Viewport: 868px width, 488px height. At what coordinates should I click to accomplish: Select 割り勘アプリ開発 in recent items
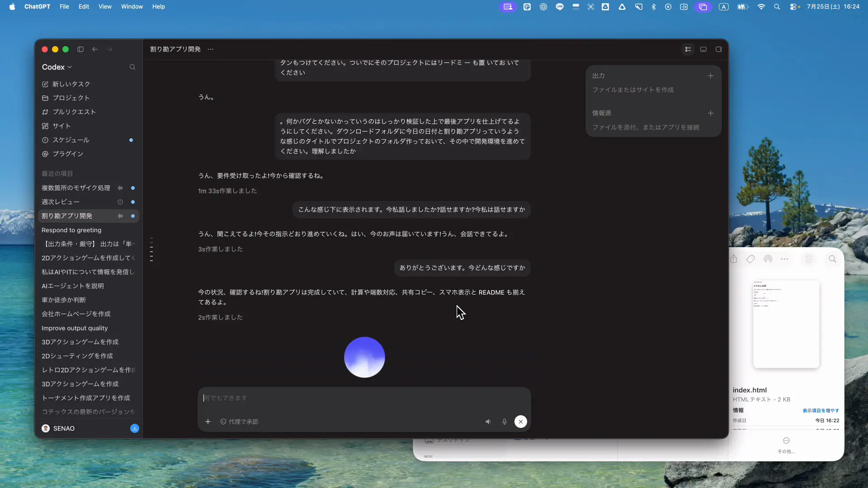[x=89, y=216]
